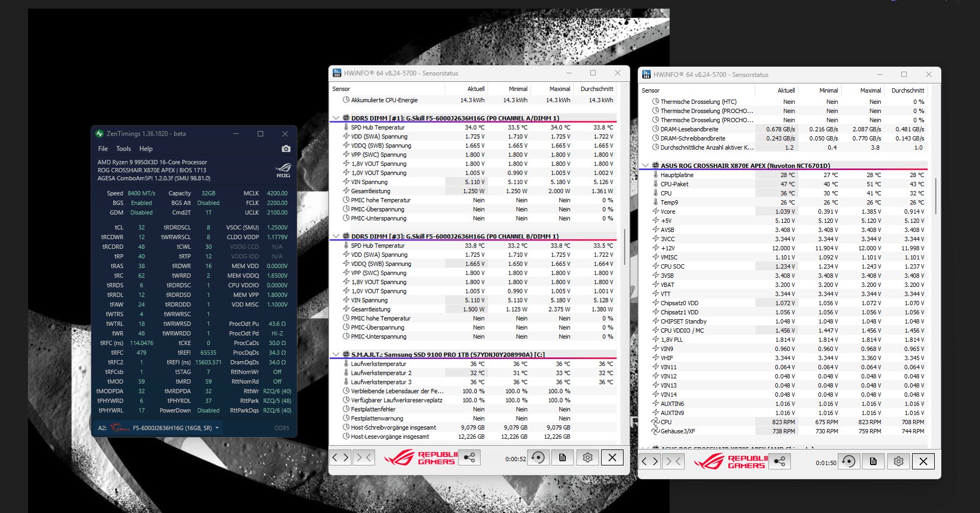This screenshot has height=513, width=980.
Task: Collapse the DDR5 DIMM [#3] sensor group
Action: (x=336, y=236)
